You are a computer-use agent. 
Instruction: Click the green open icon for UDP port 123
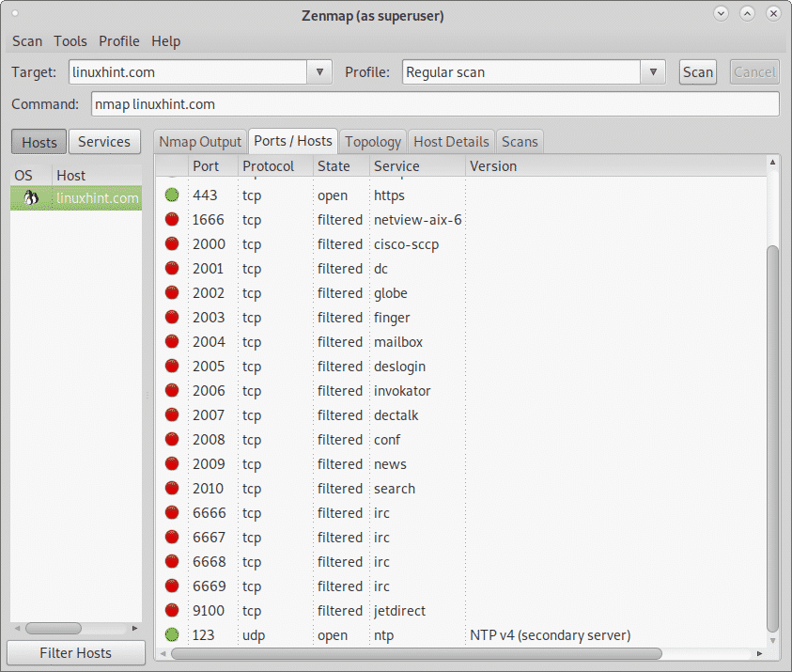(172, 635)
